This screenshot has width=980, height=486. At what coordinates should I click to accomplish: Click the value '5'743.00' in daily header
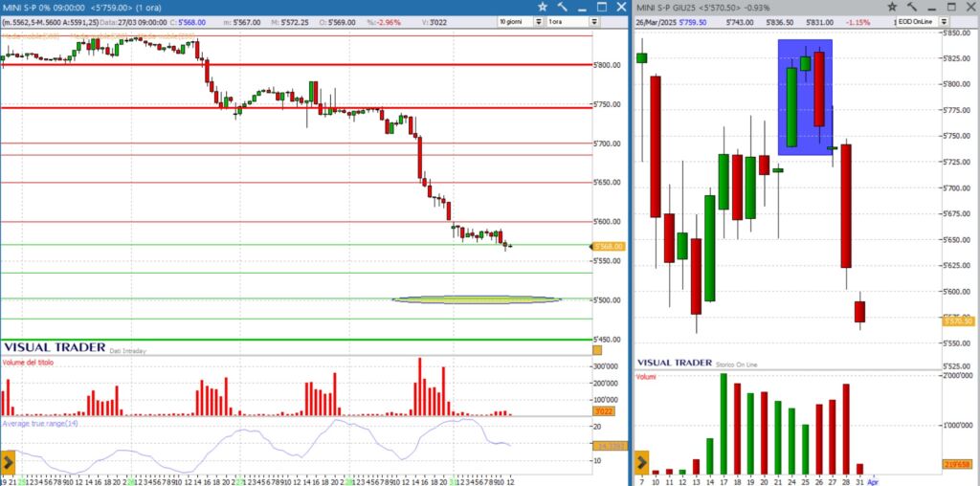click(740, 22)
